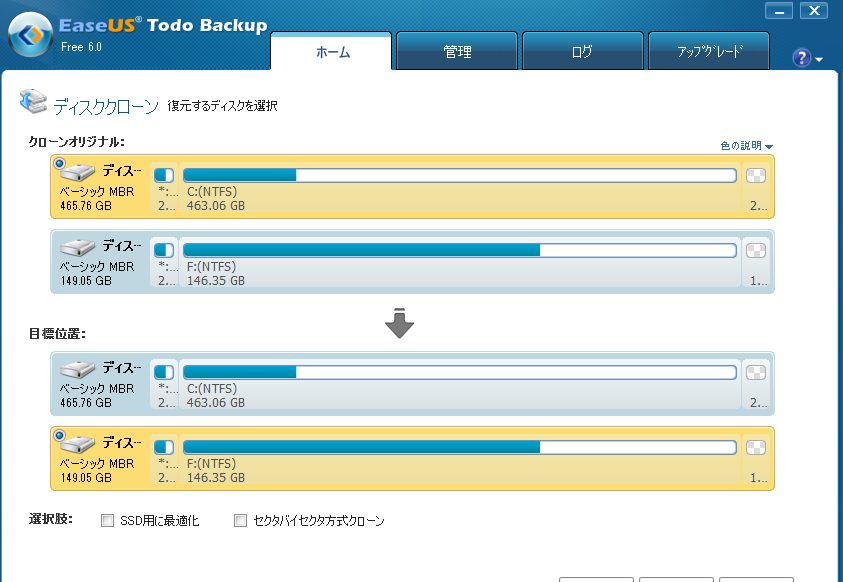The height and width of the screenshot is (582, 843).
Task: Enable セクタバイセクタ方式クローン checkbox
Action: point(240,520)
